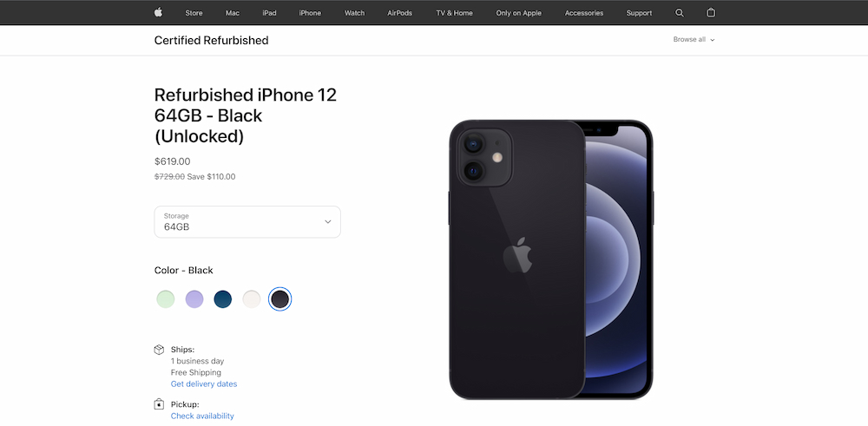Click the pickup bag icon
This screenshot has height=426, width=868.
coord(159,404)
